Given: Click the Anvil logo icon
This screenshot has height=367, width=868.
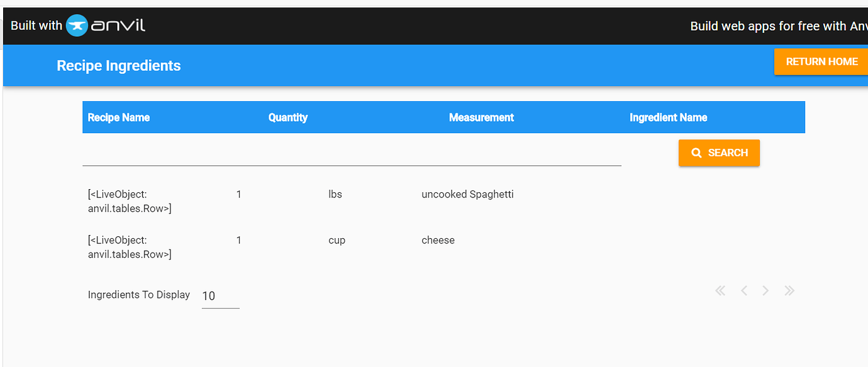Looking at the screenshot, I should click(77, 26).
